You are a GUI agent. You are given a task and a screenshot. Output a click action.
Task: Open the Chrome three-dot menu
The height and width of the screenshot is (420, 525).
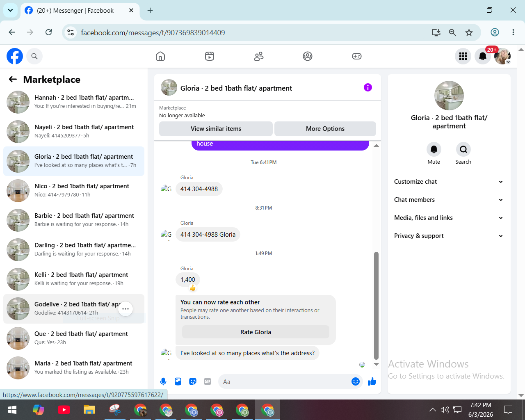(x=513, y=32)
